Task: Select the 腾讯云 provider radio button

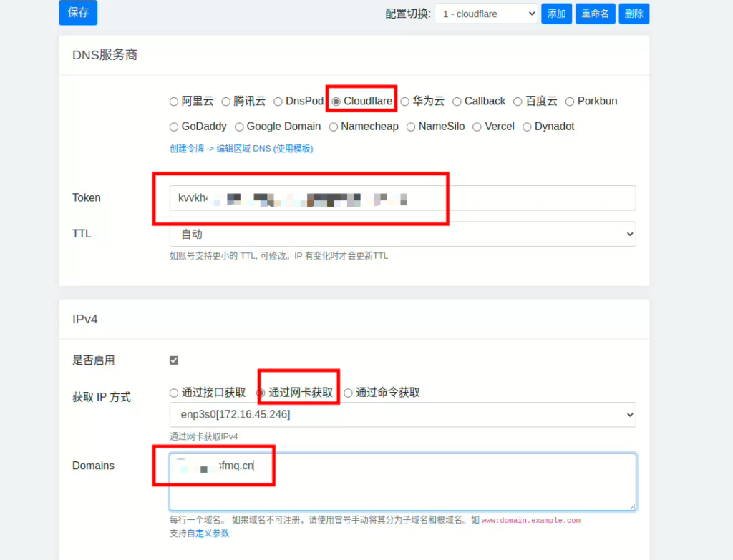Action: click(x=226, y=102)
